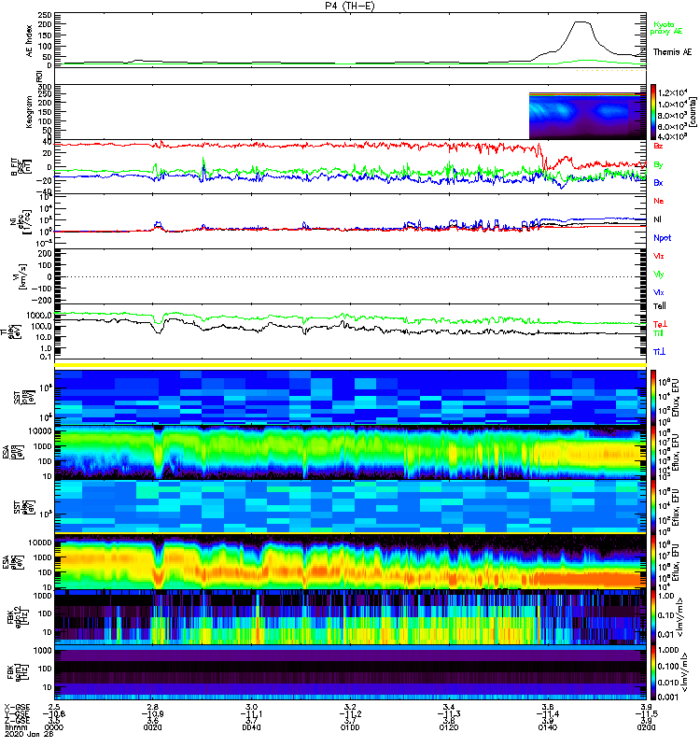
Task: Select the black Ni density legend label
Action: (x=657, y=219)
